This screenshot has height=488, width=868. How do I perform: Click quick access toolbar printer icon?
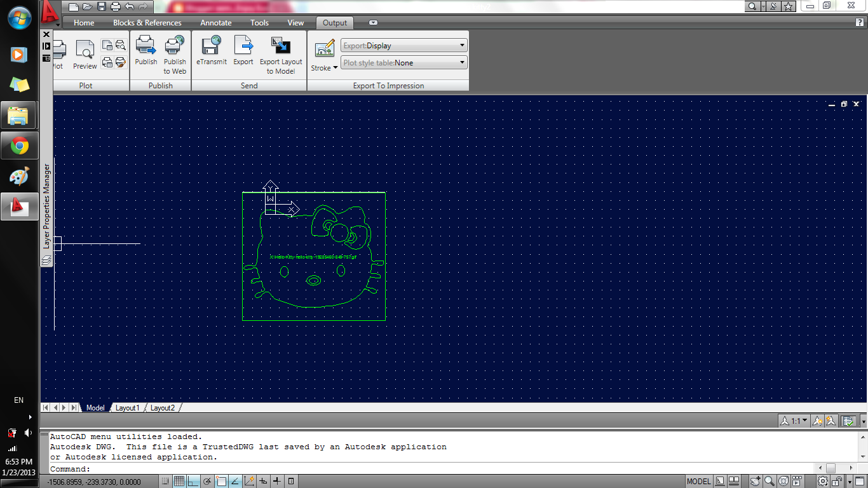pos(116,6)
